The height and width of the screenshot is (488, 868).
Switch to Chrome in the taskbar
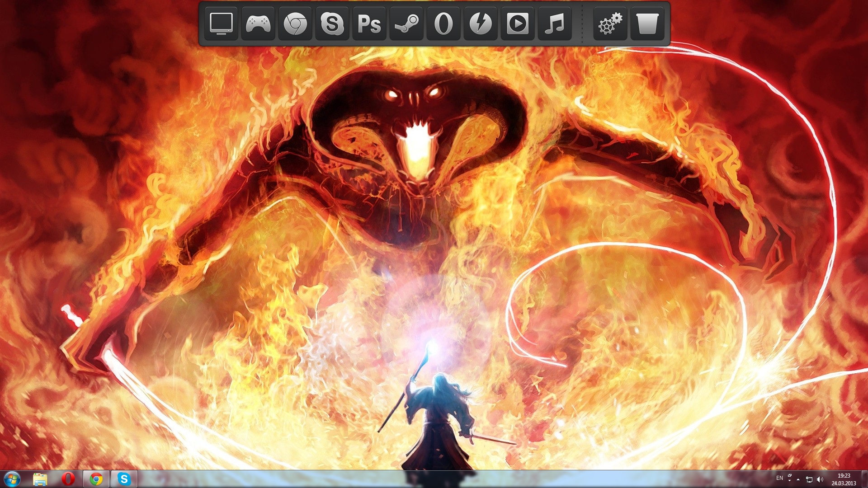click(96, 479)
